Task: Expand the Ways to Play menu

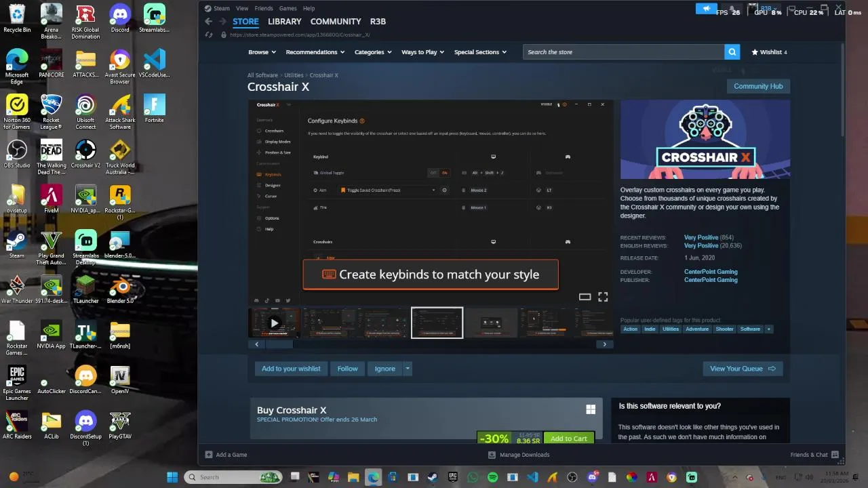Action: 422,52
